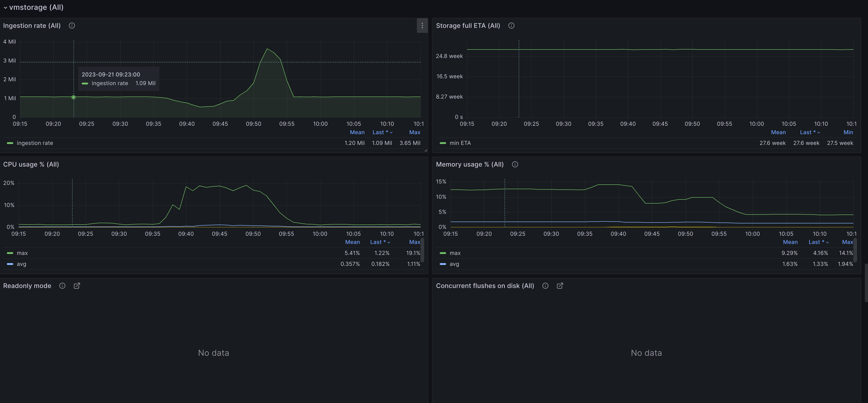
Task: Click info icon beside Storage full ETA
Action: 511,26
